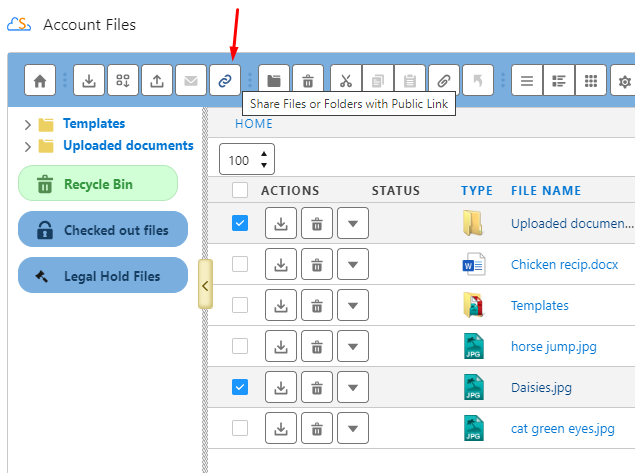Click the toolbar trash delete icon
The height and width of the screenshot is (473, 635).
click(x=308, y=80)
